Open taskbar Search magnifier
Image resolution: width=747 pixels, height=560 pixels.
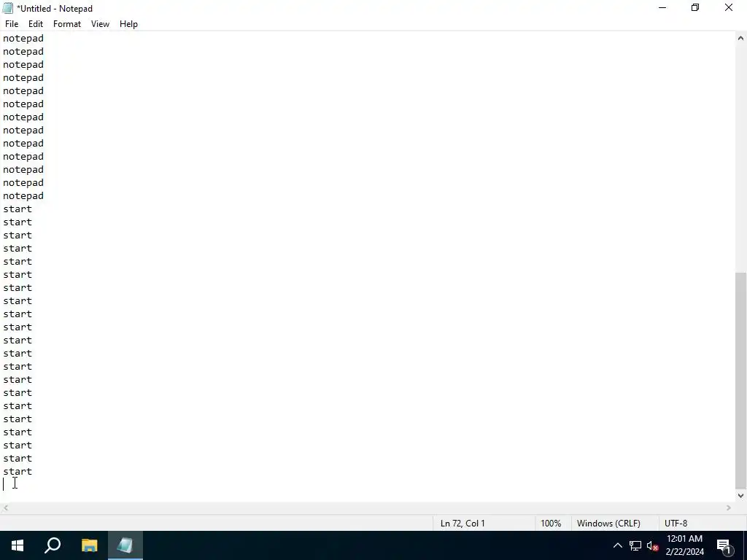[x=53, y=545]
